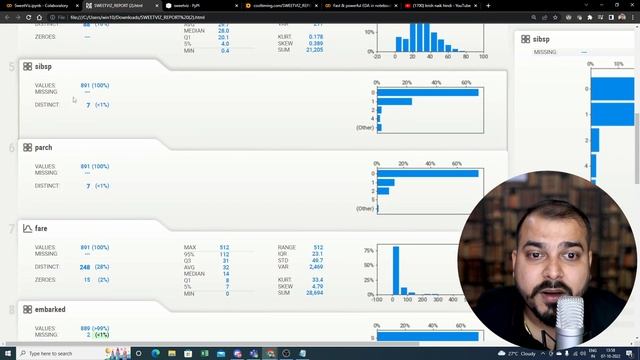Bookmark this page with the star icon

point(555,18)
